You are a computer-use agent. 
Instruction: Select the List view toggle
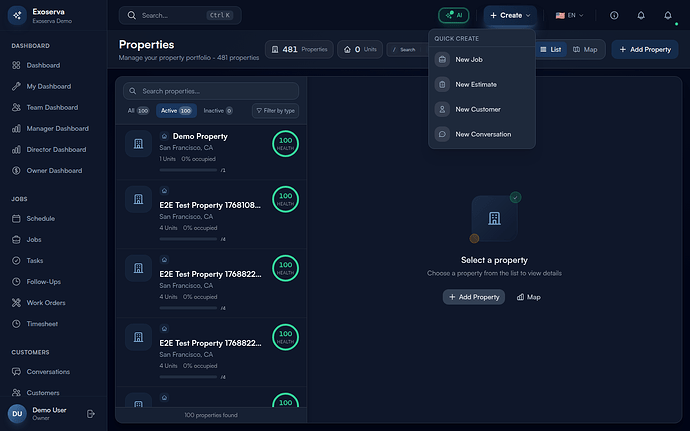tap(550, 49)
